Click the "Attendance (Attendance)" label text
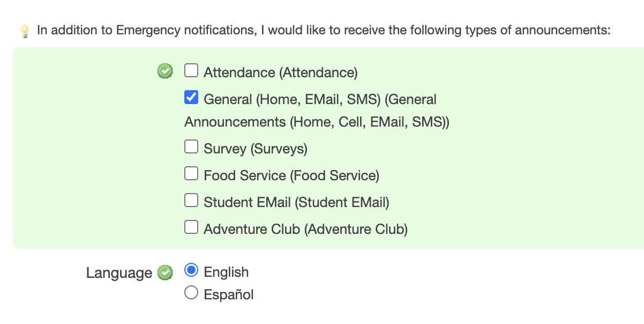The image size is (644, 324). click(280, 72)
